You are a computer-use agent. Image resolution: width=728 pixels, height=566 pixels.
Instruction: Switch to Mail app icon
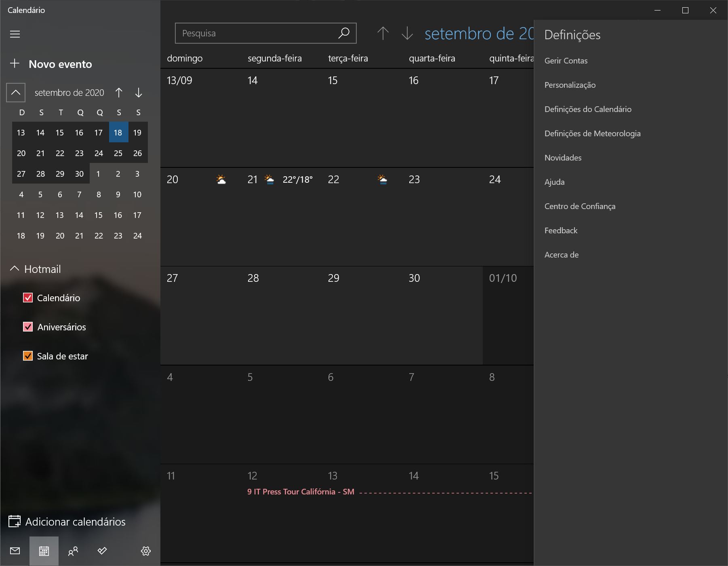pyautogui.click(x=15, y=551)
